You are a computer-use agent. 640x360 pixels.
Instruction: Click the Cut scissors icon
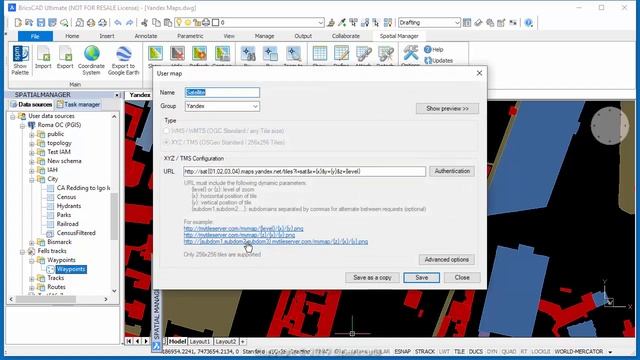tap(144, 22)
